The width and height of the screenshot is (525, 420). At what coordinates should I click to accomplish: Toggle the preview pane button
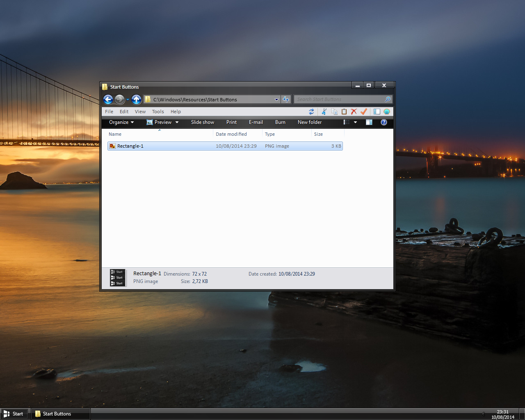click(x=369, y=122)
